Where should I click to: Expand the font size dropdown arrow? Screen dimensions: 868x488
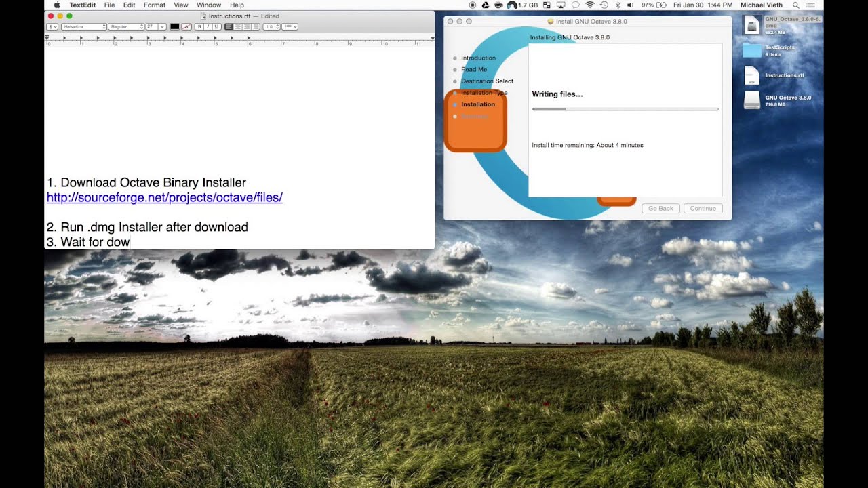(x=161, y=26)
